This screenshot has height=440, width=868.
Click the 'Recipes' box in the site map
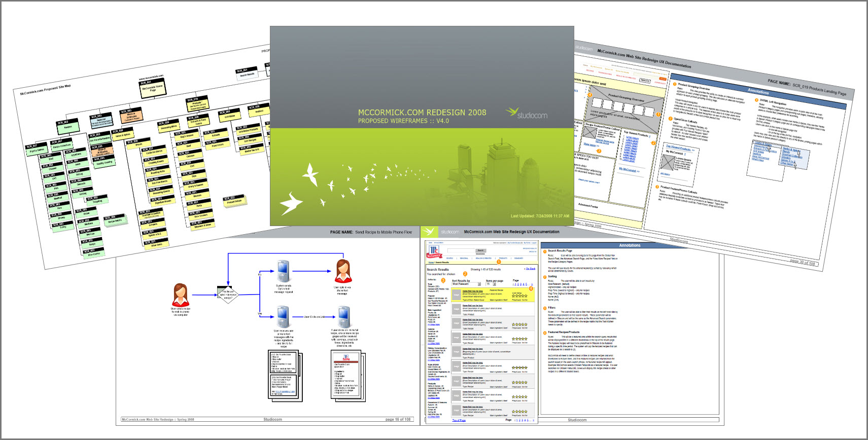[67, 126]
